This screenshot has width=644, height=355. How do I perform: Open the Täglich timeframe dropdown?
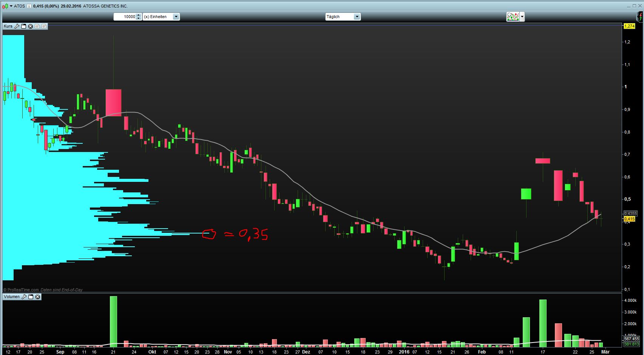pos(357,17)
